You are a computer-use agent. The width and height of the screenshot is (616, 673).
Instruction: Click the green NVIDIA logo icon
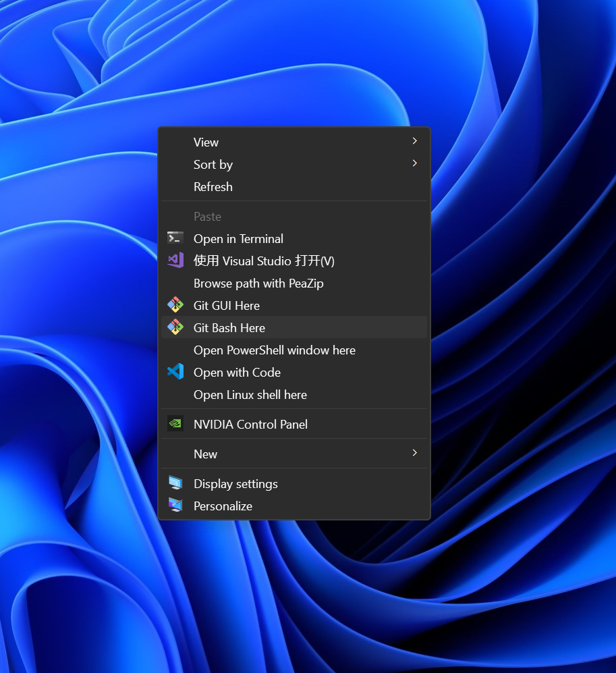(175, 424)
